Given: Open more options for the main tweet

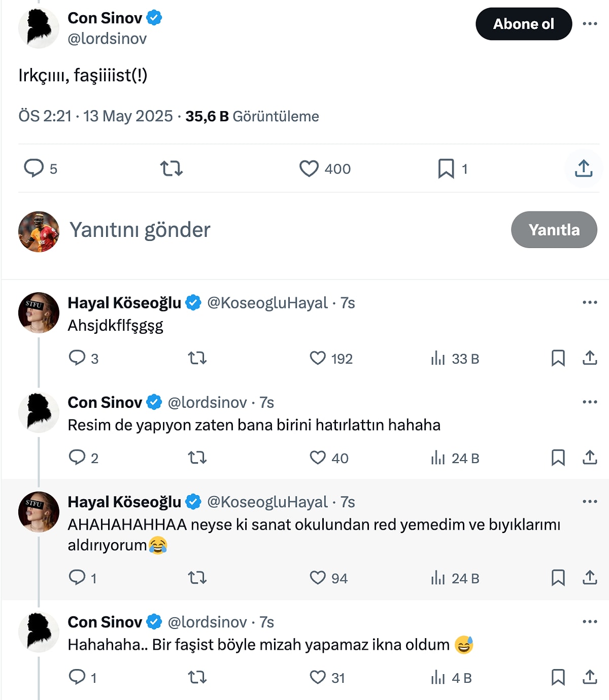Looking at the screenshot, I should tap(590, 24).
